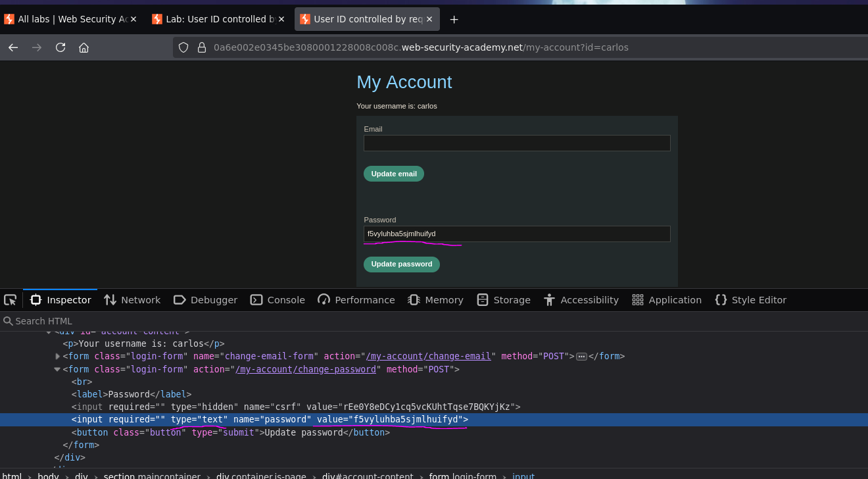Image resolution: width=868 pixels, height=479 pixels.
Task: Open the Inspector panel
Action: (x=60, y=300)
